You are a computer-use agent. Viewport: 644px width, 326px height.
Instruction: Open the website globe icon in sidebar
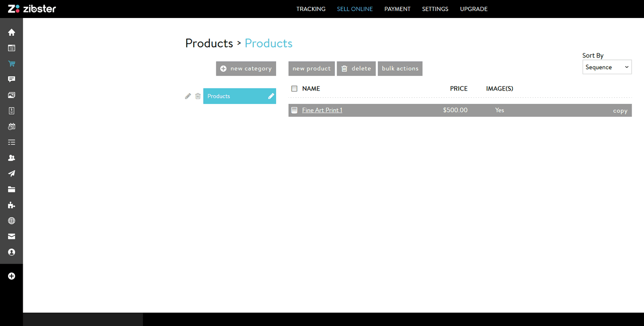(x=12, y=220)
